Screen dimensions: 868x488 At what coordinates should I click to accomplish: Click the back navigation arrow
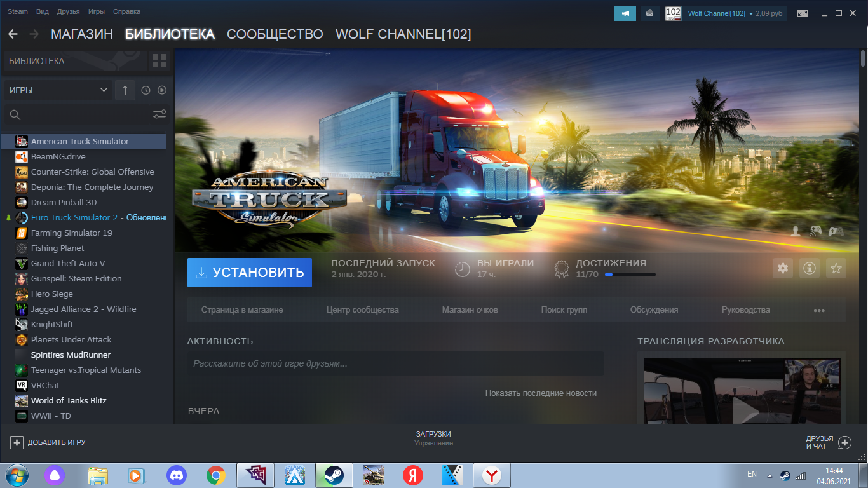click(13, 34)
